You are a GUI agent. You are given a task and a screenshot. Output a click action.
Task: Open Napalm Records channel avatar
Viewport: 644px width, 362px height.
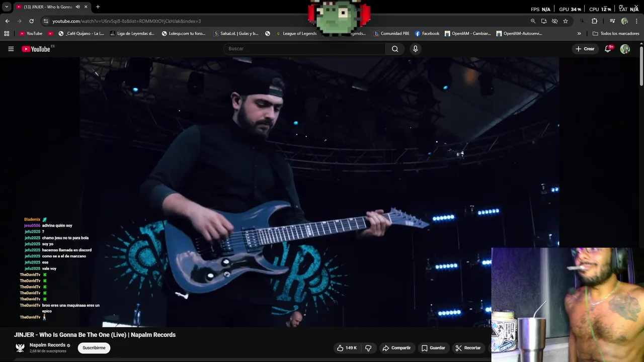(x=20, y=347)
